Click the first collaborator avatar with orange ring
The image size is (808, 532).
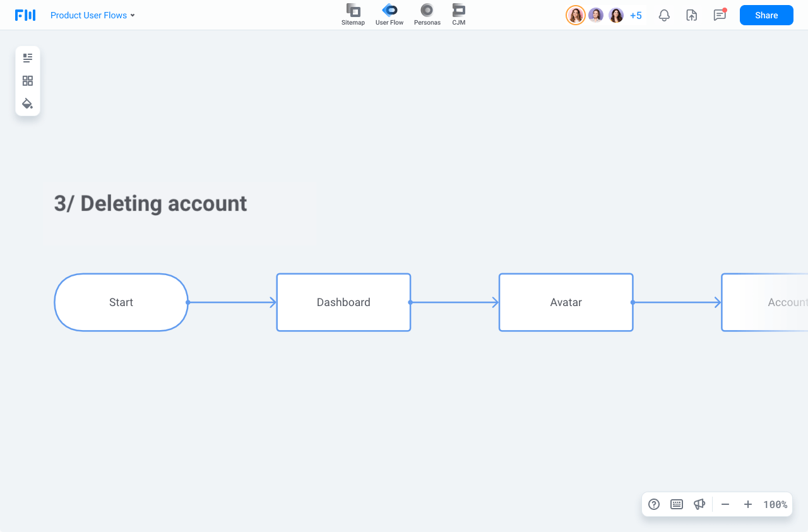[576, 15]
